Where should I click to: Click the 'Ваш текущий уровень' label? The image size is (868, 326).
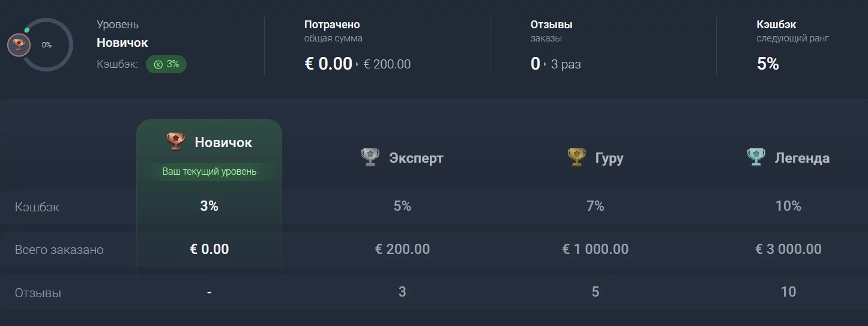pyautogui.click(x=209, y=172)
